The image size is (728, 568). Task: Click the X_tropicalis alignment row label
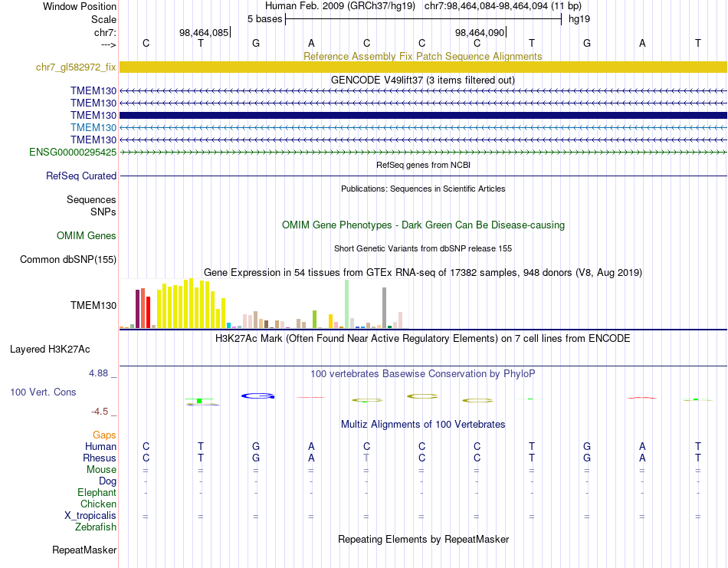pos(90,516)
